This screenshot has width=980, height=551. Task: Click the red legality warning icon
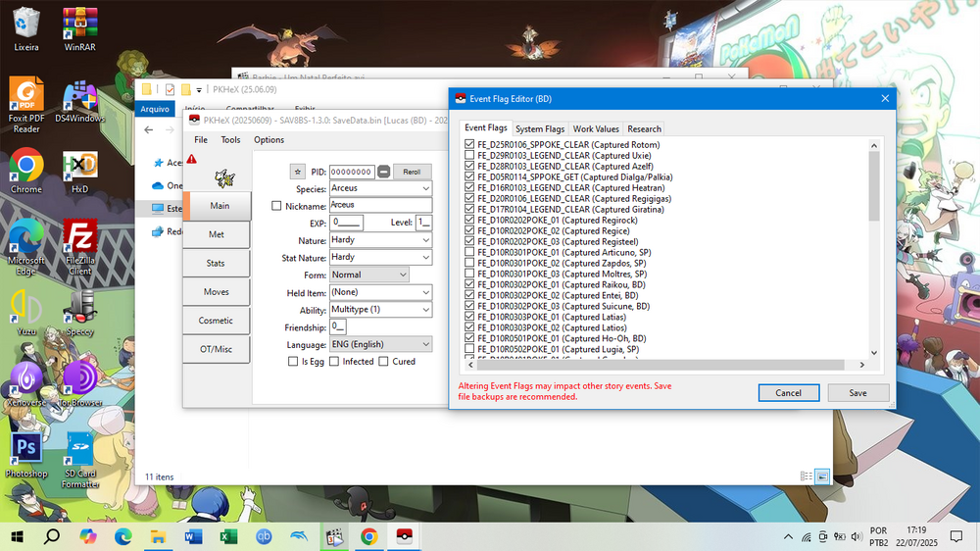[x=192, y=159]
